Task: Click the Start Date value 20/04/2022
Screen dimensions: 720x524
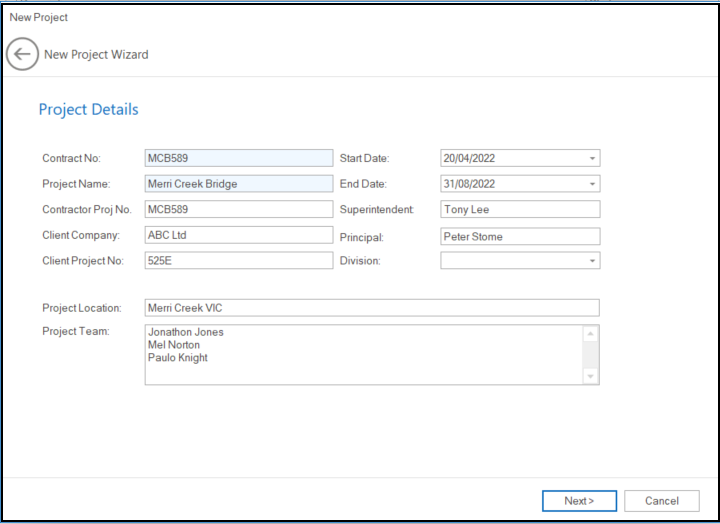Action: coord(470,158)
